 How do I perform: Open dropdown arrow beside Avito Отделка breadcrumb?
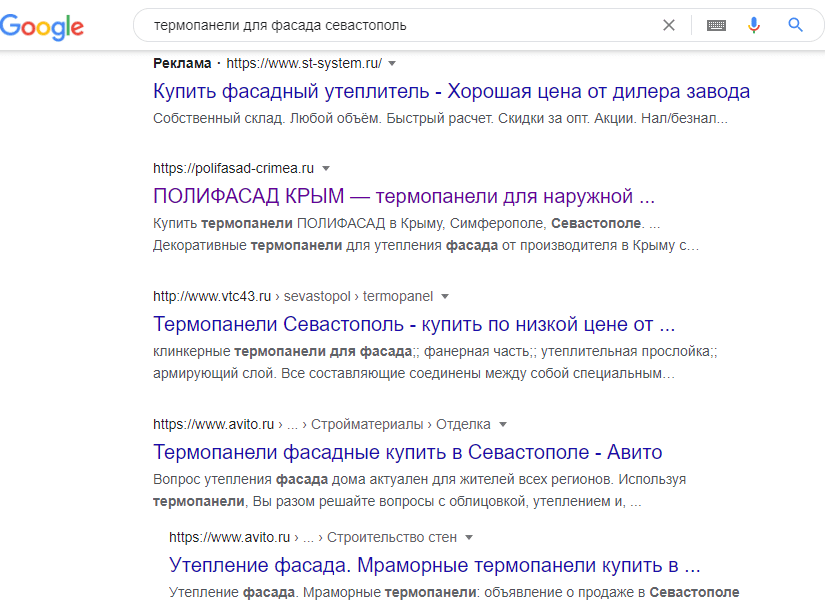point(503,425)
